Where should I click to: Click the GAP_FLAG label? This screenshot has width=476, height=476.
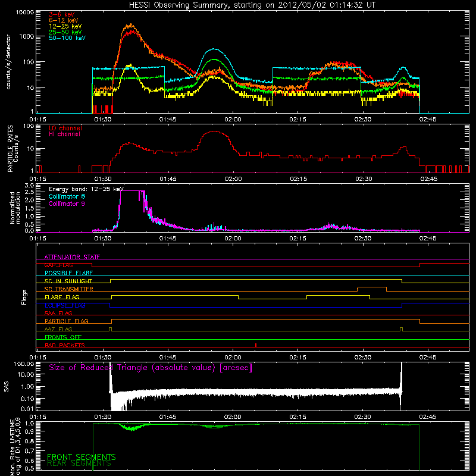(58, 265)
